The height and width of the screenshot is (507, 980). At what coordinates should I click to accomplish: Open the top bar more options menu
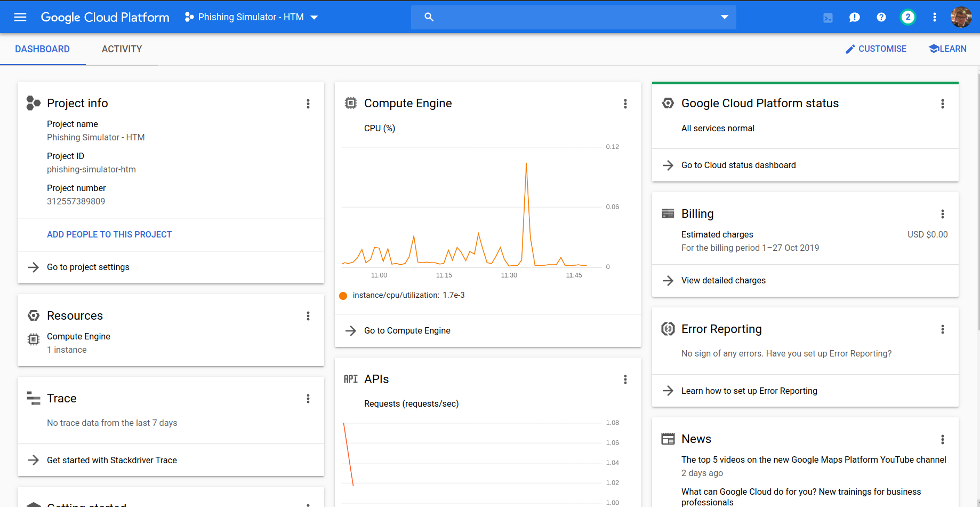click(935, 18)
